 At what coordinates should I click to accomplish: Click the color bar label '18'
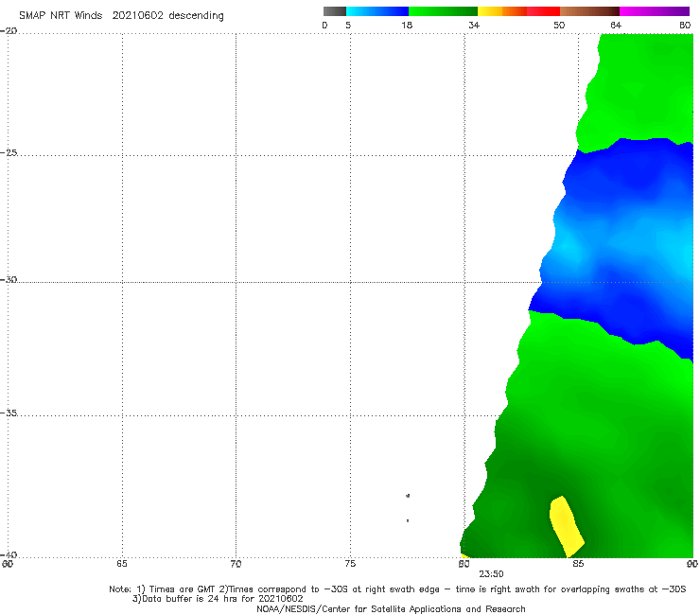407,25
